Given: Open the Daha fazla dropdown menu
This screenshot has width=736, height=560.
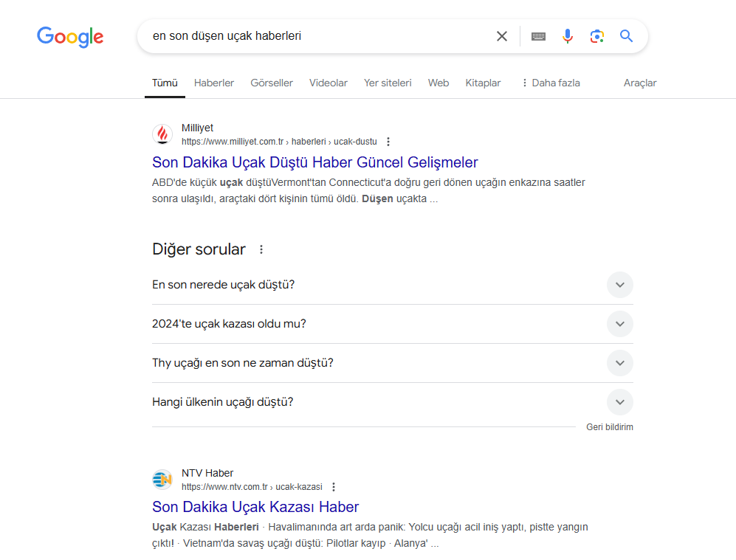Looking at the screenshot, I should pyautogui.click(x=551, y=83).
